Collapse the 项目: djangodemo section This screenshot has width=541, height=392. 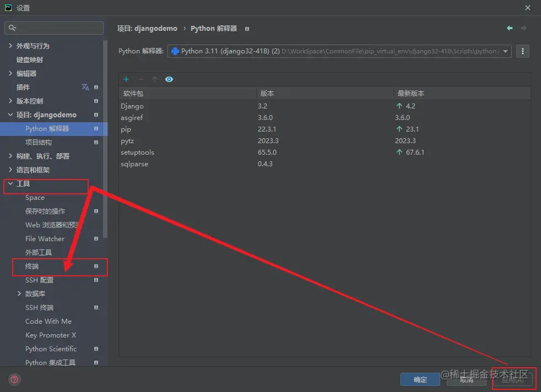pos(10,115)
